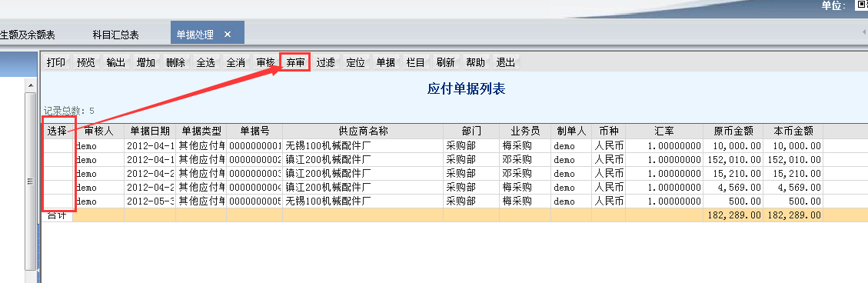Click the 部门 column header
The image size is (868, 283).
click(471, 132)
